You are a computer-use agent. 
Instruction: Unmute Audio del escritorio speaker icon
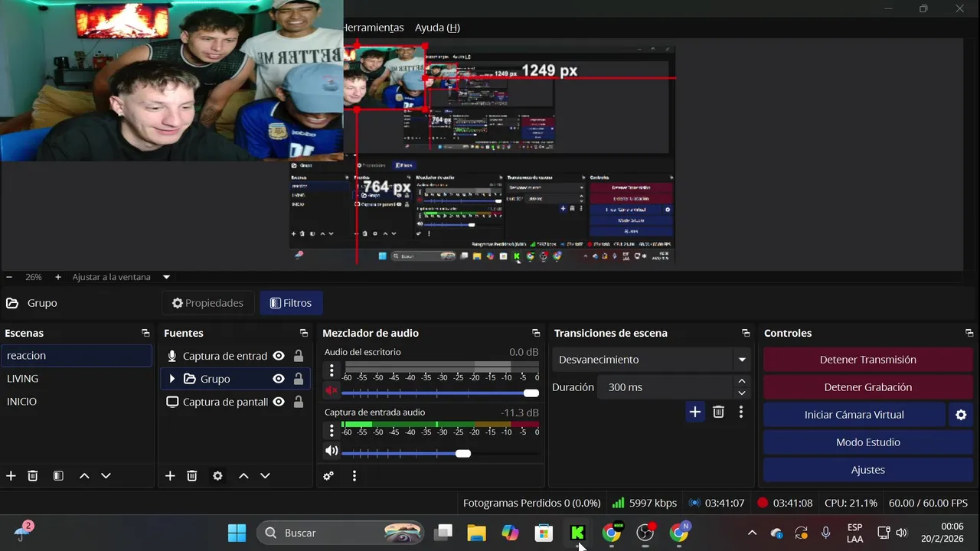coord(332,391)
